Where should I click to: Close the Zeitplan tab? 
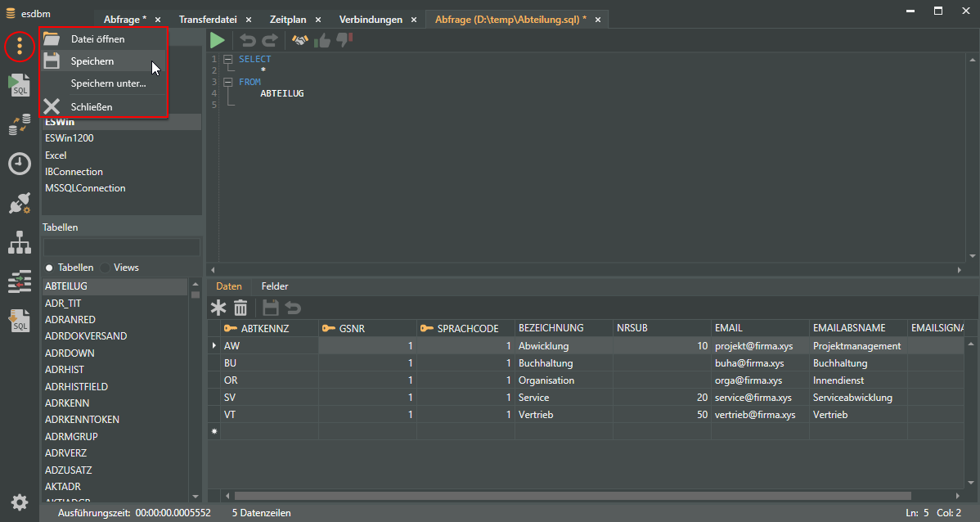coord(318,20)
